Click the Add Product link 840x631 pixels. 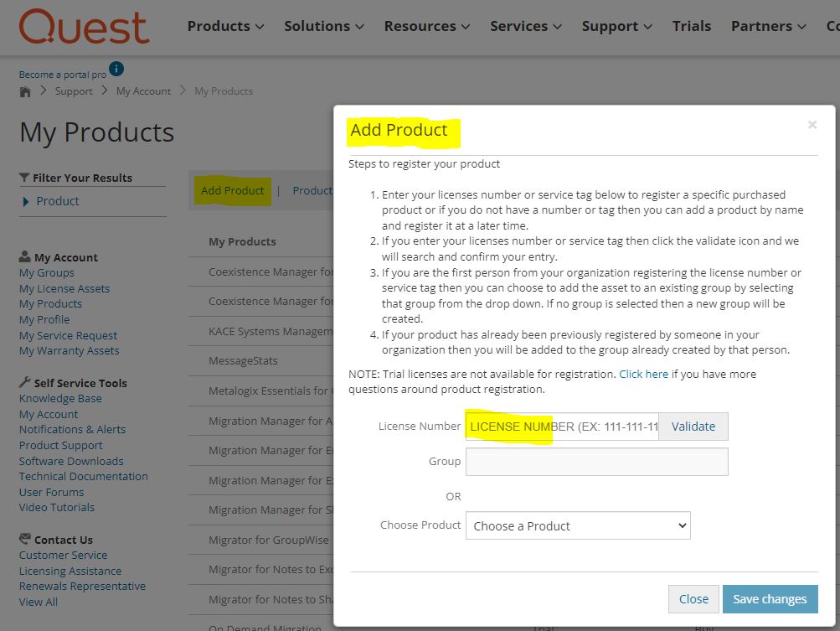tap(232, 191)
